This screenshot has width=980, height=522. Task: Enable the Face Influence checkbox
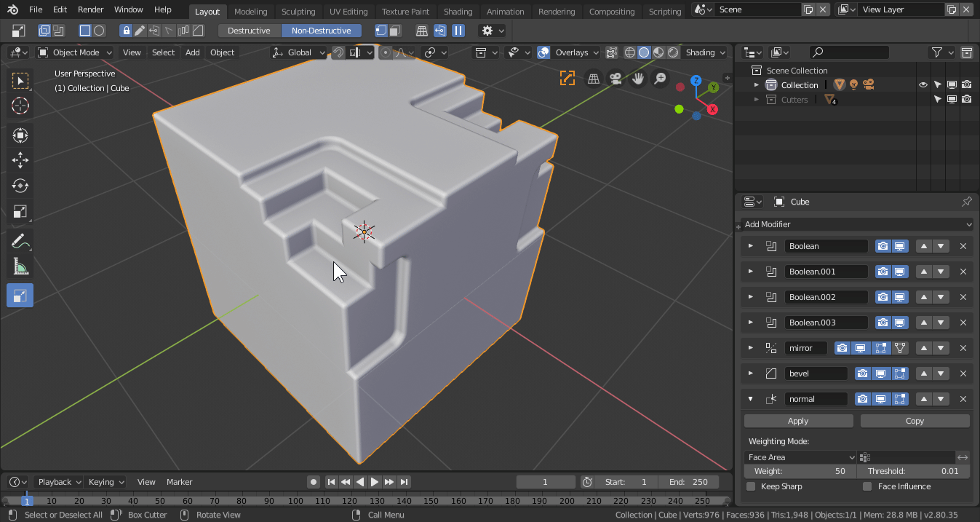(867, 486)
